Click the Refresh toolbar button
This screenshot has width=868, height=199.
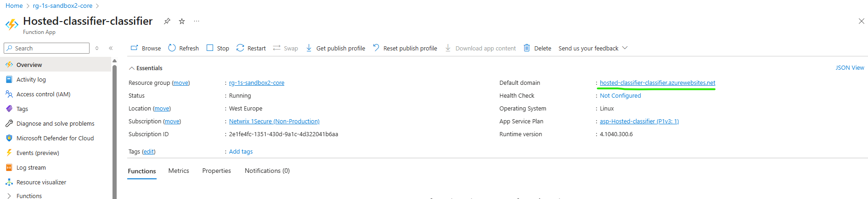[x=184, y=48]
